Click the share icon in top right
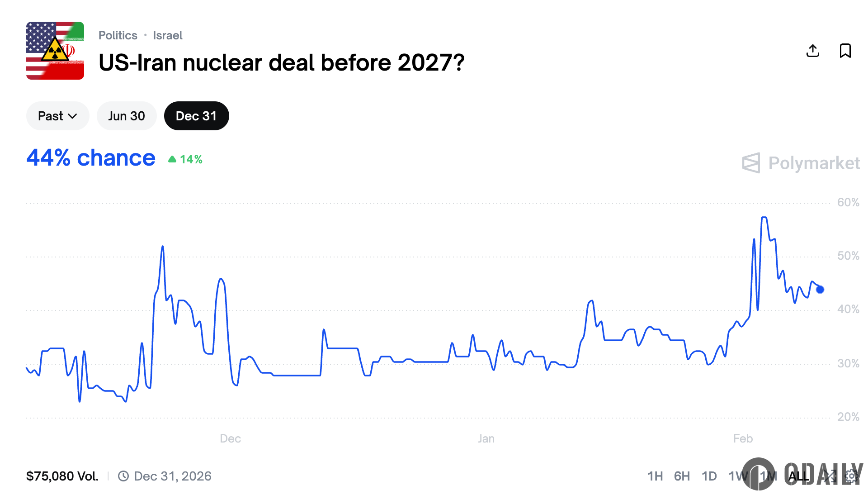The image size is (868, 495). click(x=813, y=51)
